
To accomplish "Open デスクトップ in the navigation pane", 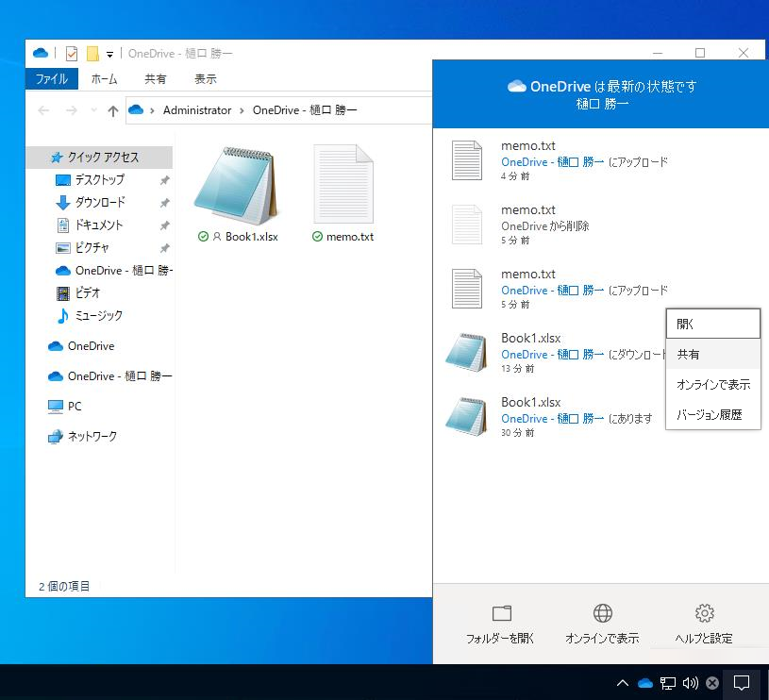I will (100, 180).
